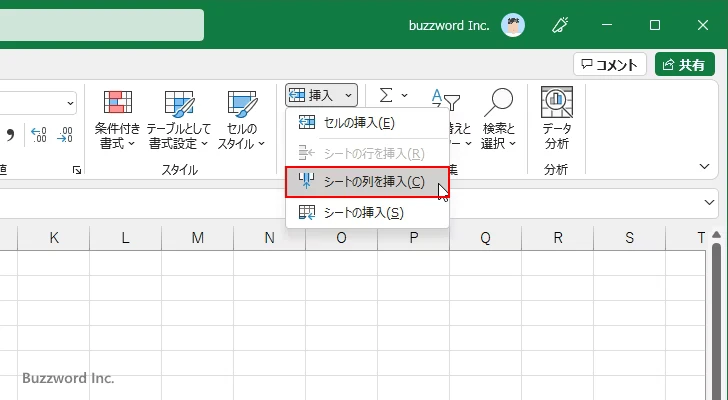Screen dimensions: 728x400
Task: Click the AutoSum sigma icon
Action: click(385, 95)
